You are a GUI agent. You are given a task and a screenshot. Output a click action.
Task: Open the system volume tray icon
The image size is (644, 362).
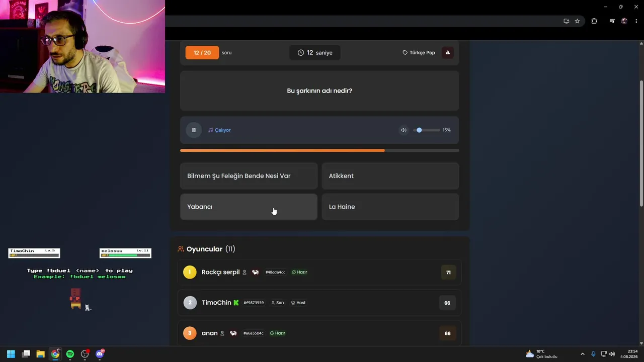tap(612, 354)
